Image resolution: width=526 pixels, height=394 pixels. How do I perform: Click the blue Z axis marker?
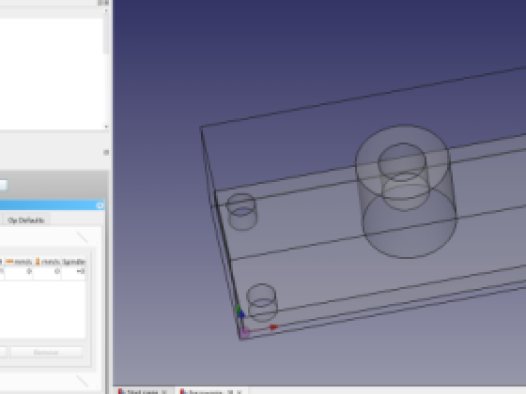241,314
